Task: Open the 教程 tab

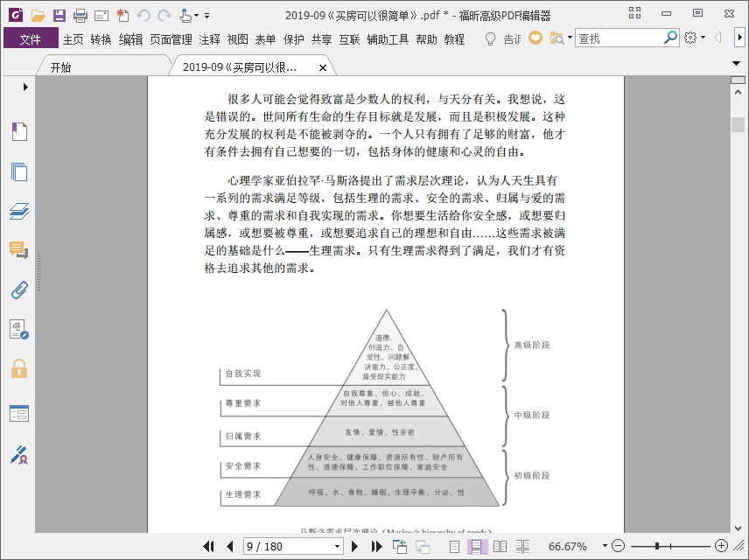Action: (454, 39)
